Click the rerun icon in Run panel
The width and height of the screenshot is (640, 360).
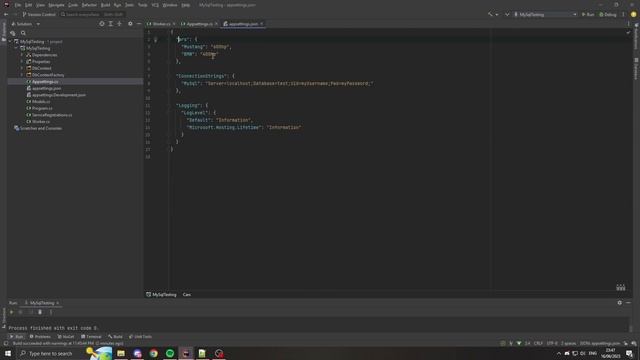click(11, 312)
